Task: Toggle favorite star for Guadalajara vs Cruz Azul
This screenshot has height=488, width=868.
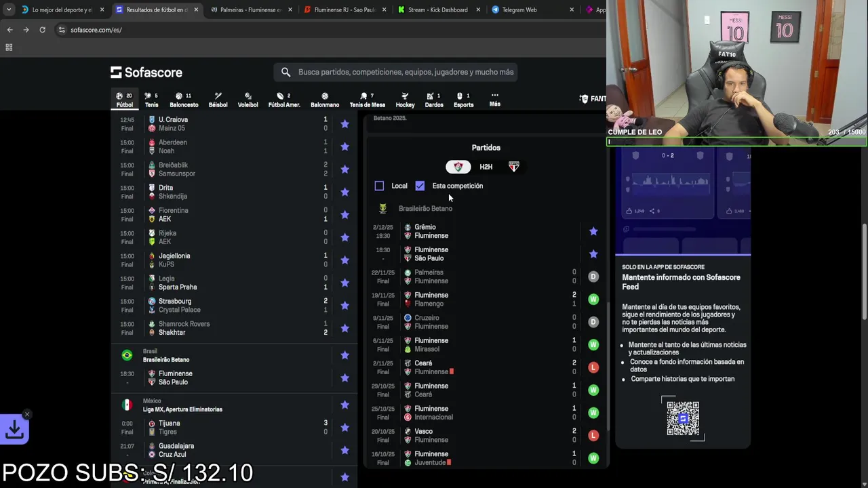Action: 344,450
